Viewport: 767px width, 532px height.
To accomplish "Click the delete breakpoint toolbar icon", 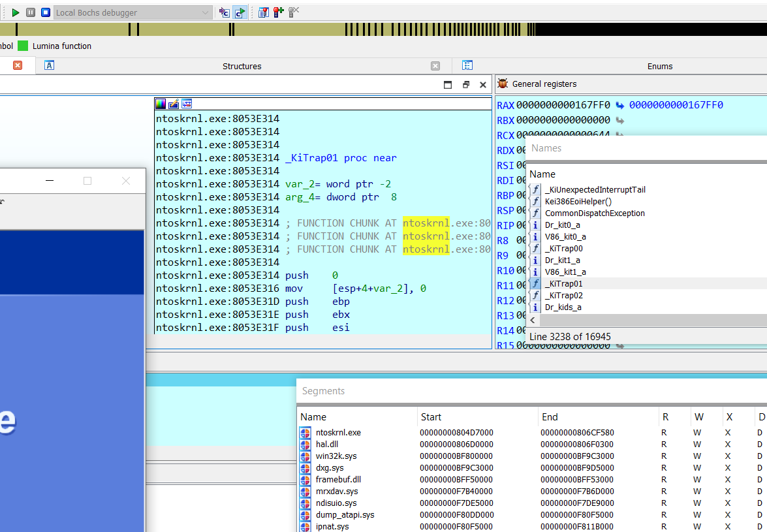I will tap(294, 12).
